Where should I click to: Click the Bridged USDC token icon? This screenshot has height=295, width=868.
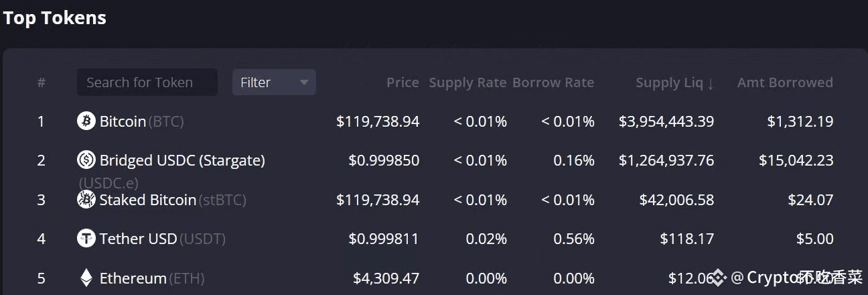[86, 160]
